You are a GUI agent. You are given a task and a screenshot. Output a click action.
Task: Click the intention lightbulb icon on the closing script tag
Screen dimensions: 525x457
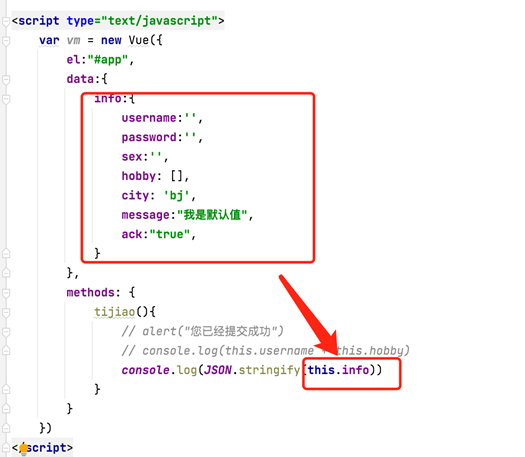23,449
